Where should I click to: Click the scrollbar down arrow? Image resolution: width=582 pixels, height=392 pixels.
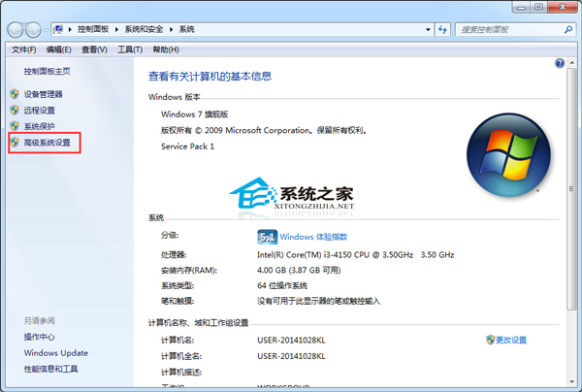(571, 381)
